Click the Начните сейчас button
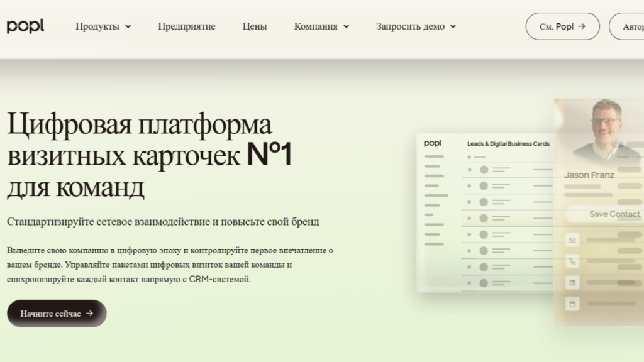 click(57, 313)
